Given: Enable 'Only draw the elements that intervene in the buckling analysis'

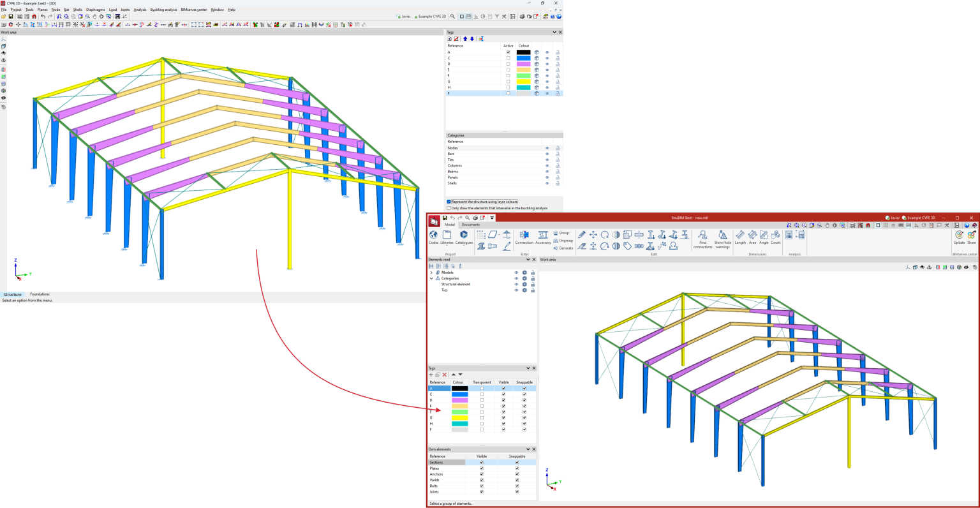Looking at the screenshot, I should tap(449, 207).
